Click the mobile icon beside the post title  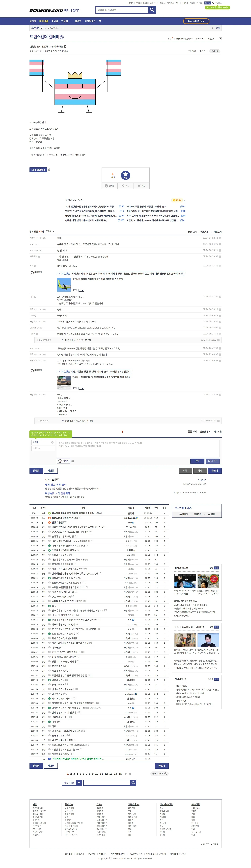pyautogui.click(x=65, y=47)
